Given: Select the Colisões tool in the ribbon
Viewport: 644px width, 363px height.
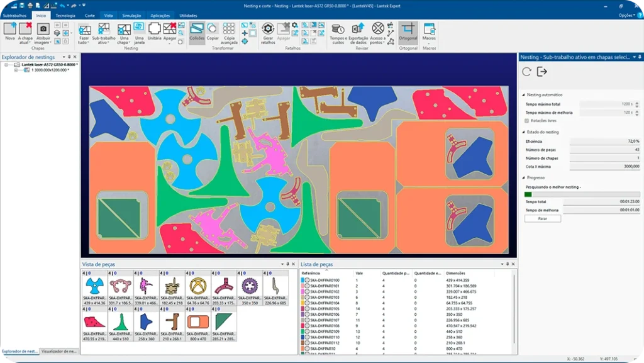Looking at the screenshot, I should pos(197,30).
